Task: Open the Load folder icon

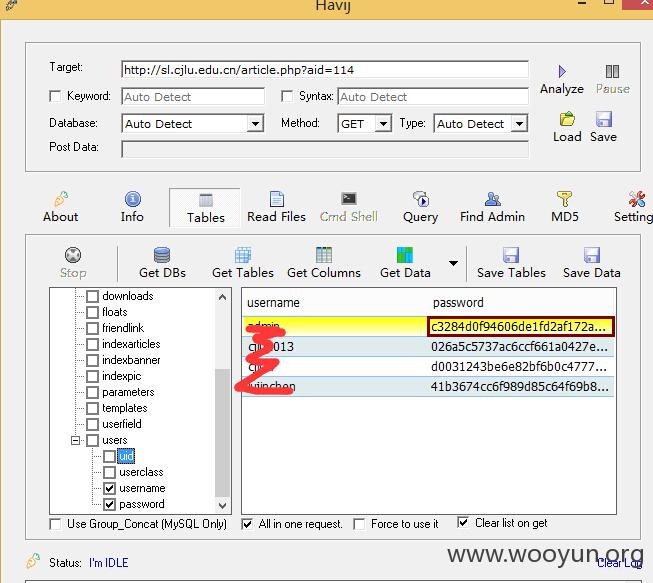Action: tap(567, 120)
